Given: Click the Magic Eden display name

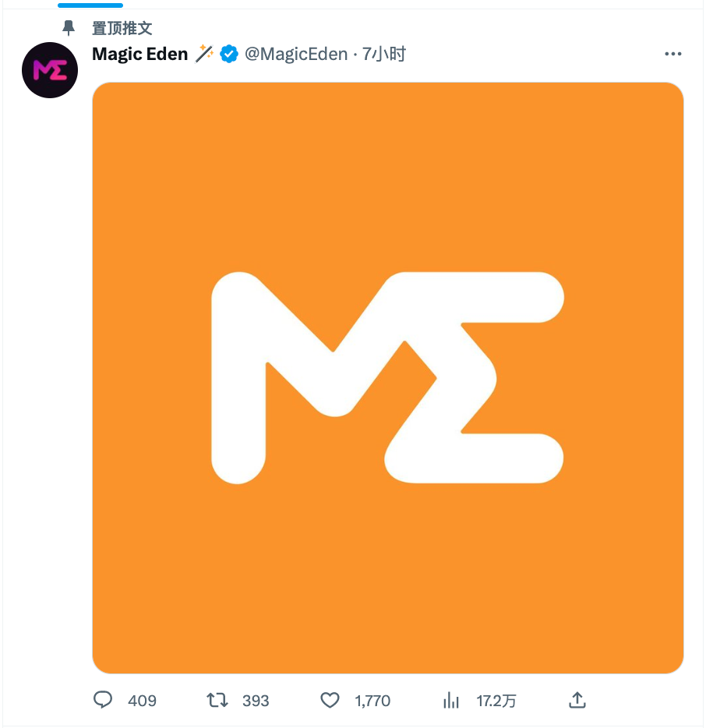Looking at the screenshot, I should 139,54.
